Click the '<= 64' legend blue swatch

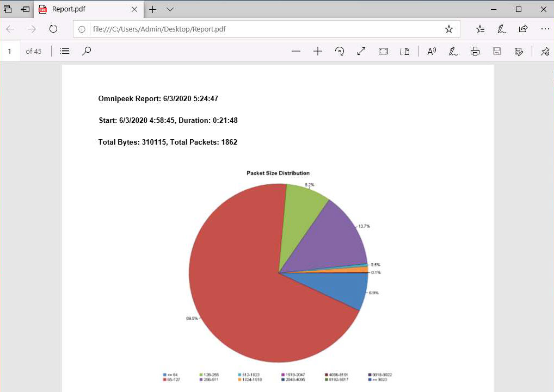pos(165,375)
